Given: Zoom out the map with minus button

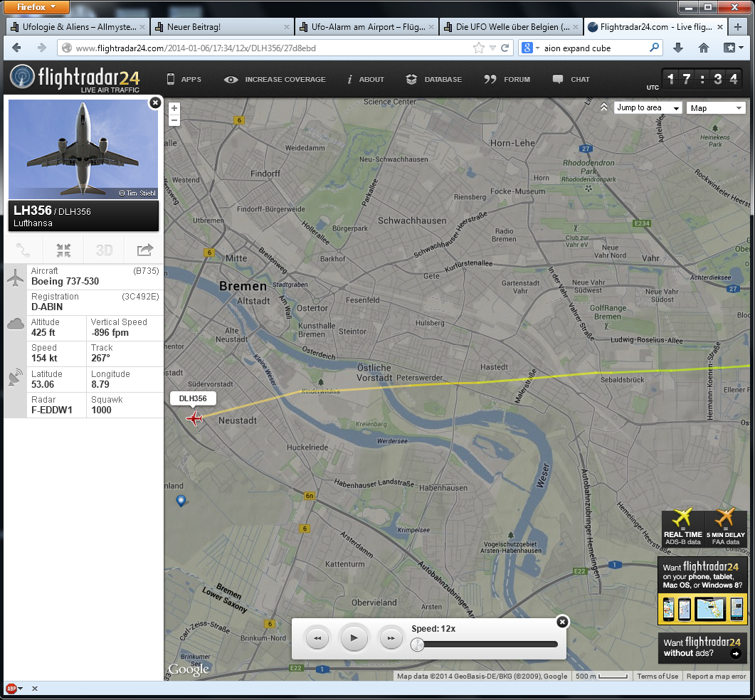Looking at the screenshot, I should pos(174,121).
